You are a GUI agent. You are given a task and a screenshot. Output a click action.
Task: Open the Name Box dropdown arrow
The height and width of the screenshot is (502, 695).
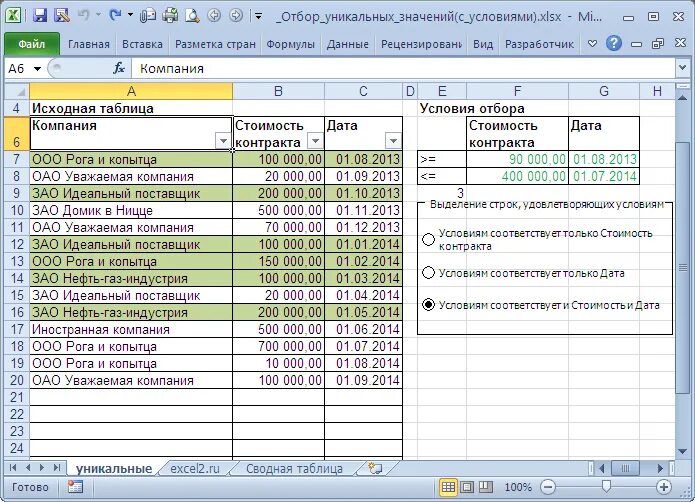[38, 69]
